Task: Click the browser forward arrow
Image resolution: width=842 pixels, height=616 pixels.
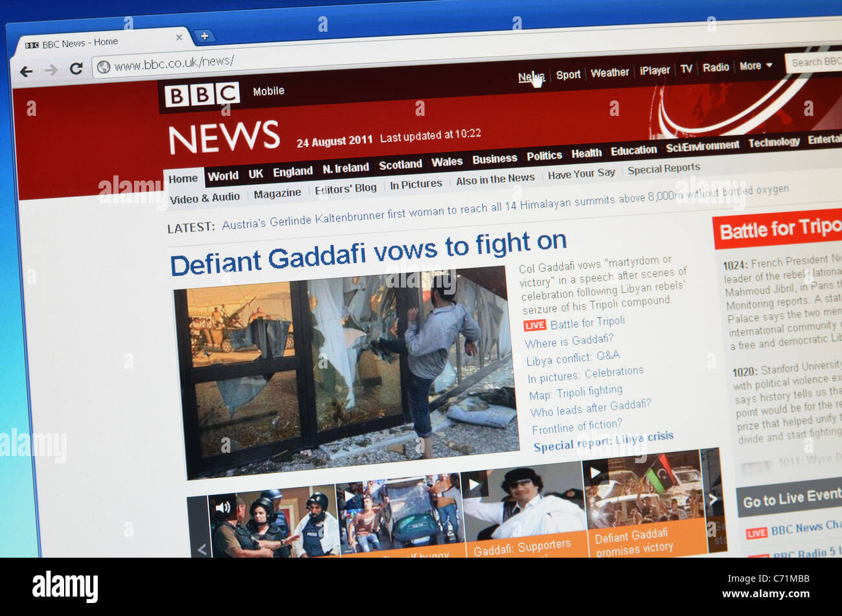Action: [x=51, y=70]
